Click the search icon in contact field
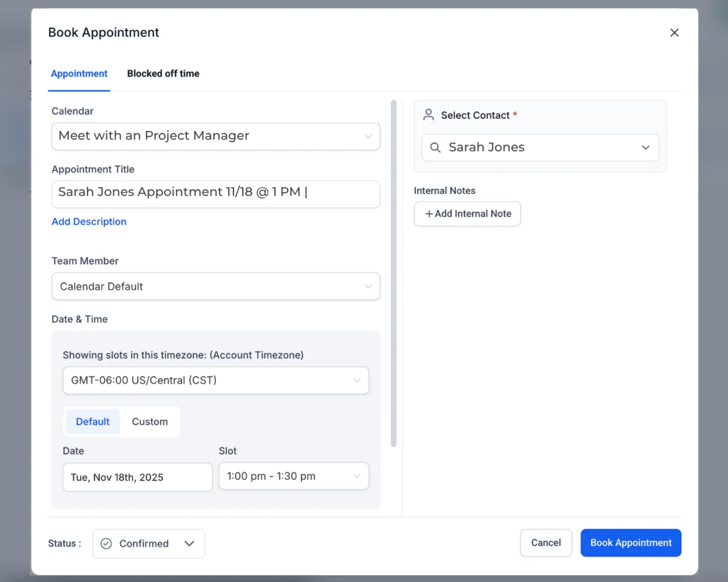 (x=435, y=148)
